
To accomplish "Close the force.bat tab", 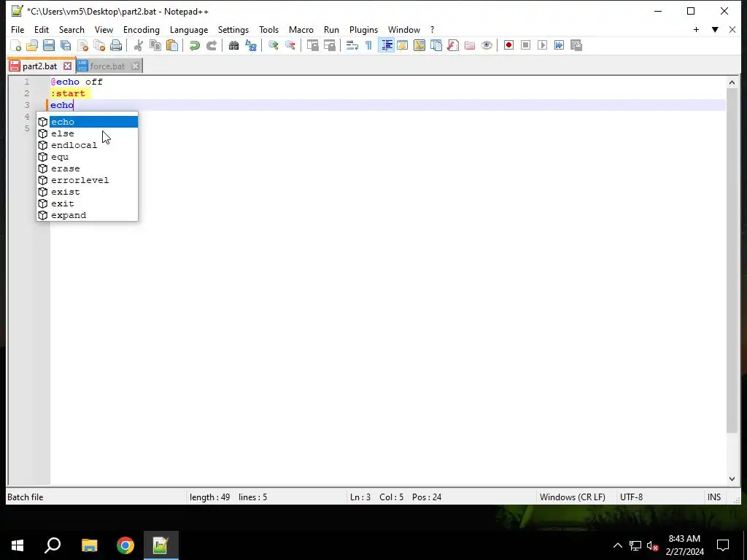I will [135, 66].
